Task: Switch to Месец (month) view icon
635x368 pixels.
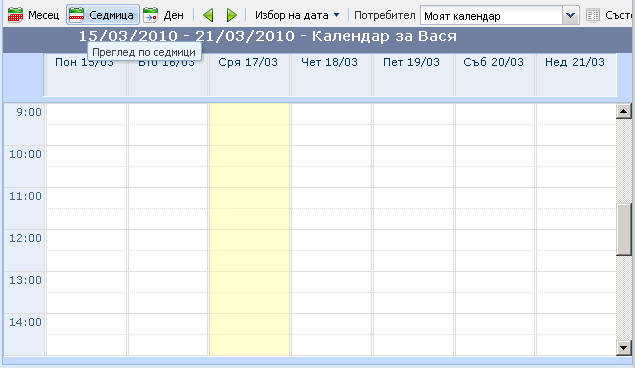Action: [15, 15]
